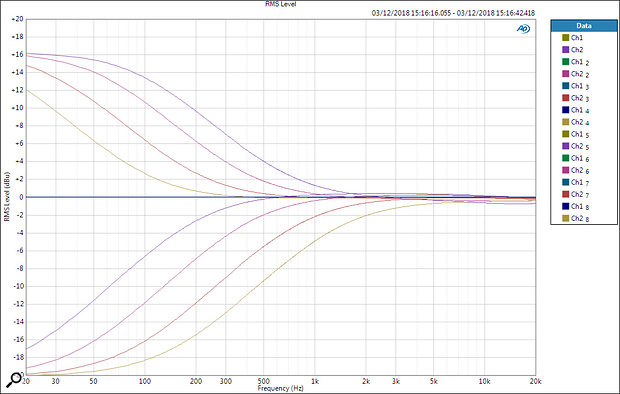The height and width of the screenshot is (394, 620).
Task: Click the 0 level axis tick label
Action: pos(21,197)
